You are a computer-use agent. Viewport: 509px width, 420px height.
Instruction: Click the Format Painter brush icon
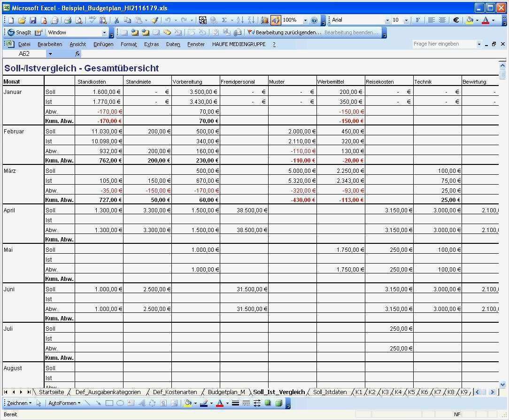click(x=155, y=20)
